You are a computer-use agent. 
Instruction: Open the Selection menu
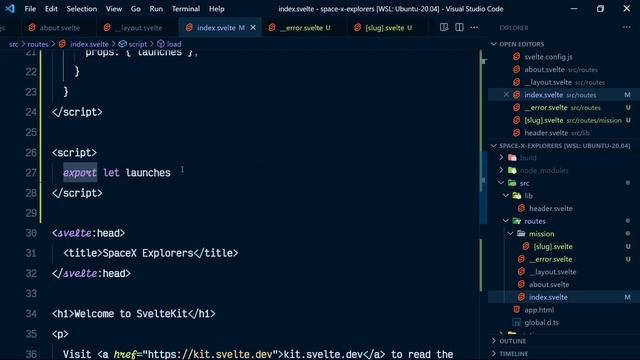pos(82,9)
